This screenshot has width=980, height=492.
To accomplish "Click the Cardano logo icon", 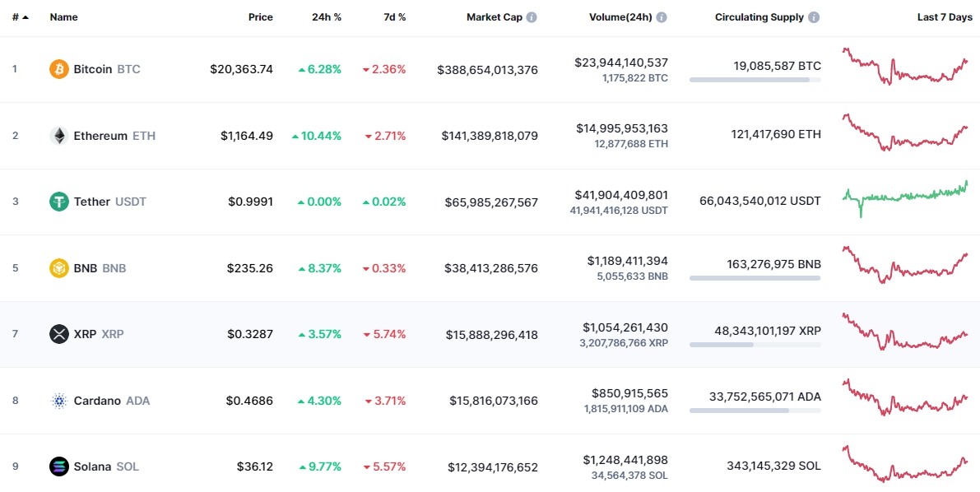I will pyautogui.click(x=59, y=401).
